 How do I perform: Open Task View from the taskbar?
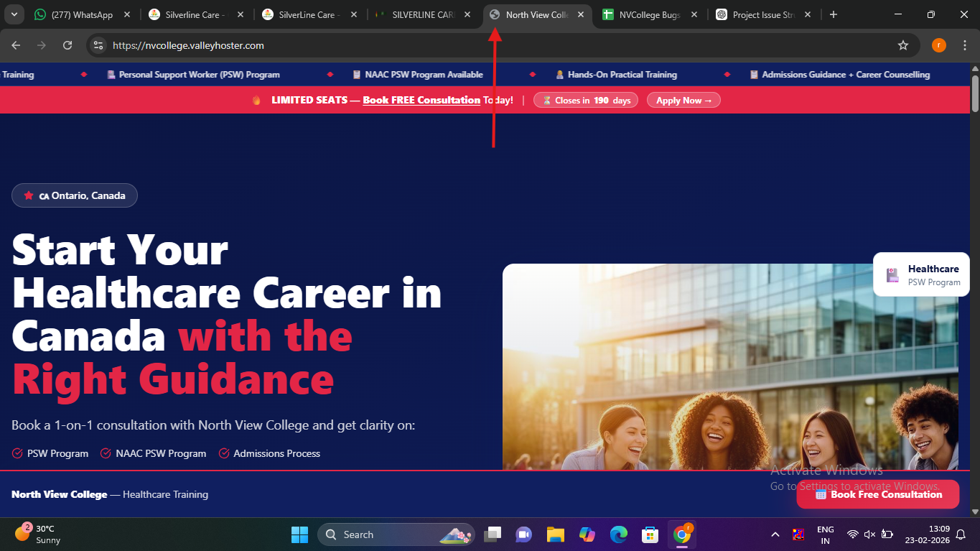[493, 534]
